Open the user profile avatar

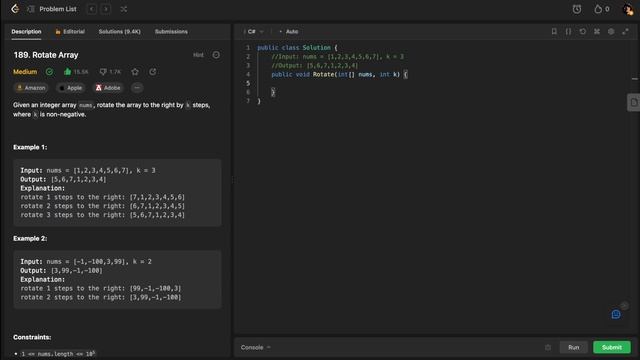pos(628,9)
